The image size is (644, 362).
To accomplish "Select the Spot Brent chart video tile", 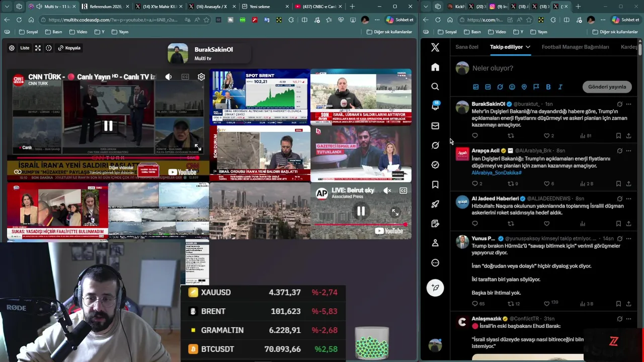I will pyautogui.click(x=260, y=98).
